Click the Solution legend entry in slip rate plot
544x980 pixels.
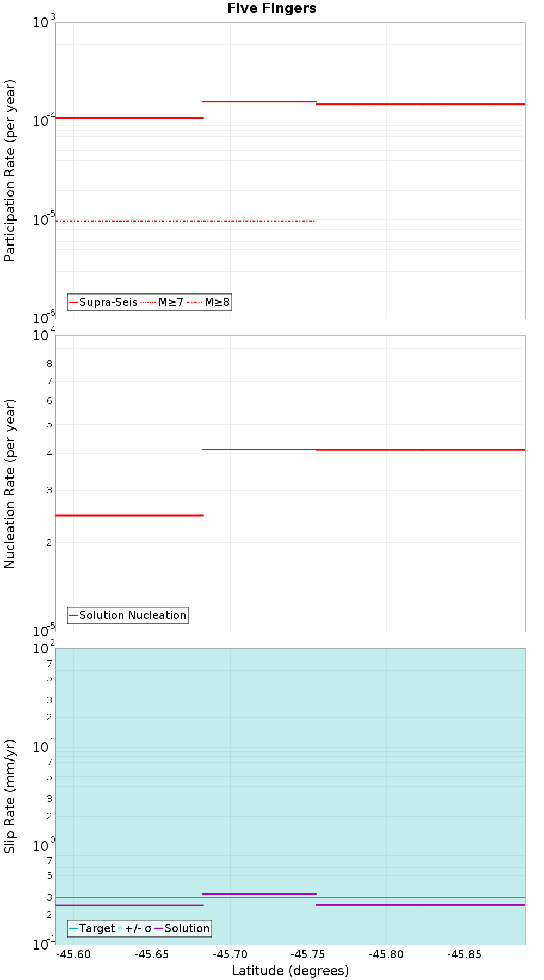click(x=182, y=928)
